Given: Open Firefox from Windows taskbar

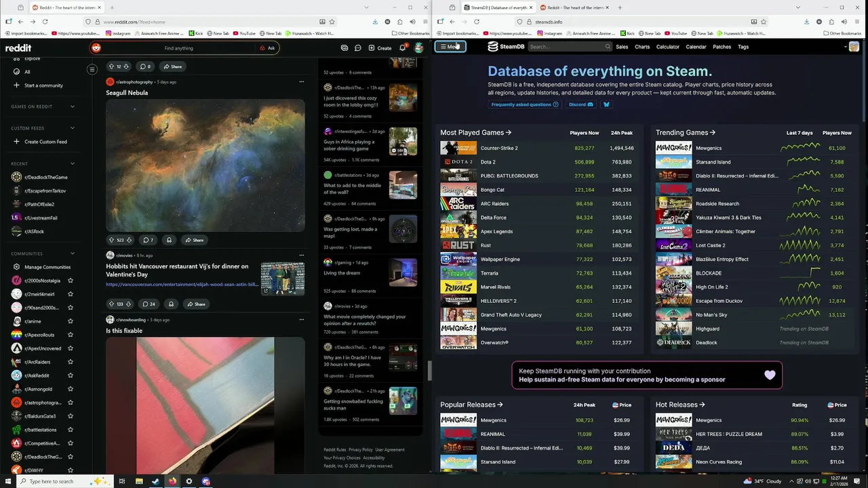Looking at the screenshot, I should (172, 481).
